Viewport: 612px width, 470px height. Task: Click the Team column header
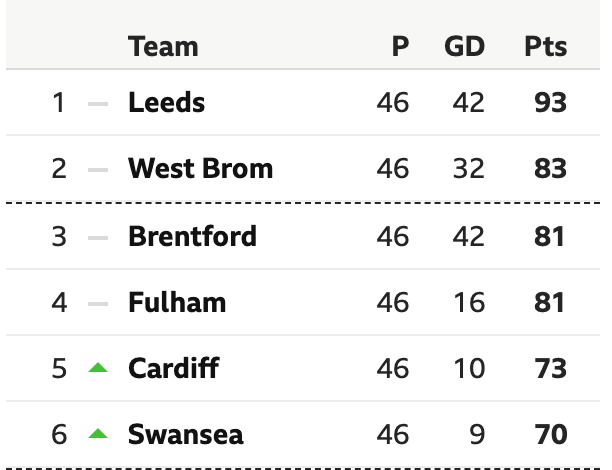tap(163, 46)
